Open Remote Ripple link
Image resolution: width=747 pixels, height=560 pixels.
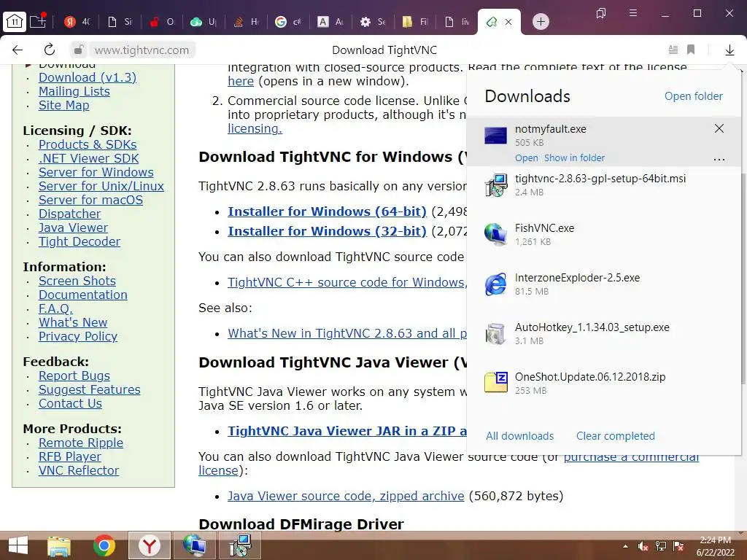coord(80,443)
